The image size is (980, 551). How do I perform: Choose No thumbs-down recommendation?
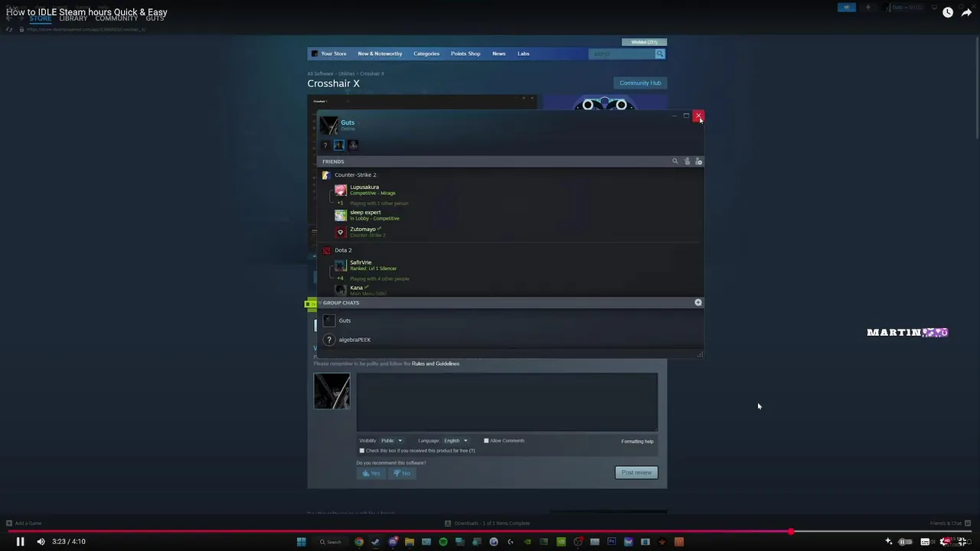[402, 473]
